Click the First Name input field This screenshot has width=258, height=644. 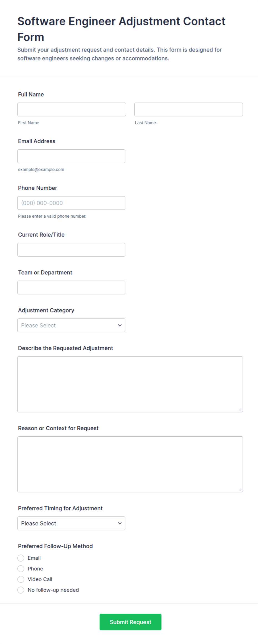pyautogui.click(x=72, y=110)
